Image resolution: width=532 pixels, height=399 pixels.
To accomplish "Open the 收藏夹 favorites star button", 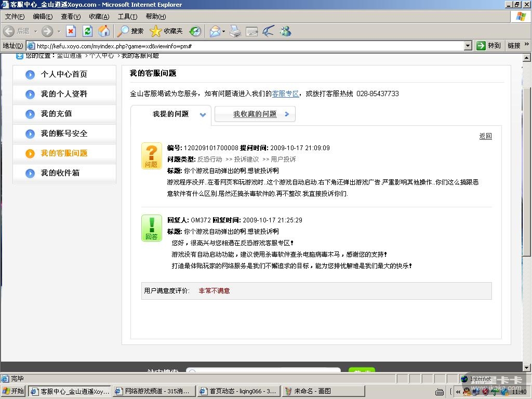I will tap(166, 31).
